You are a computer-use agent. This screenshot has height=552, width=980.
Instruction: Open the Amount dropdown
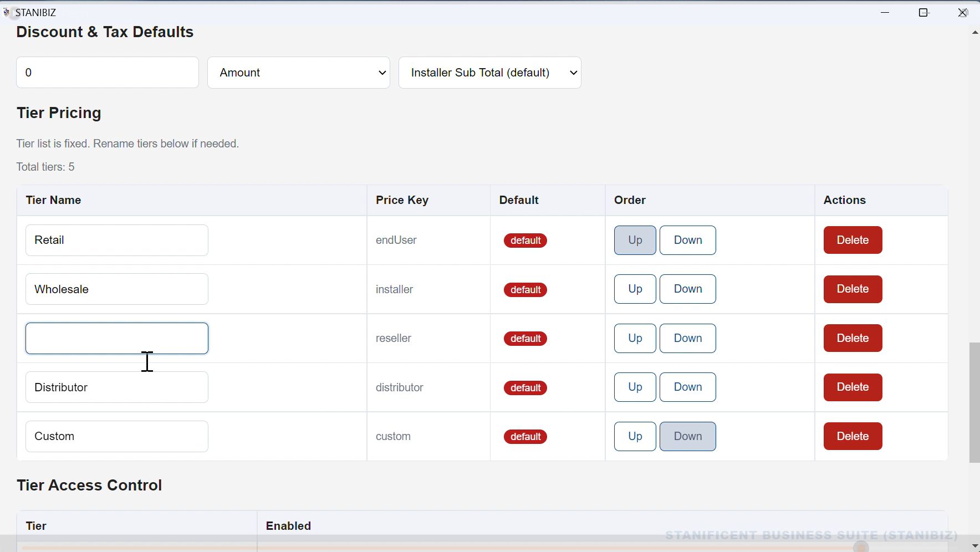pos(298,72)
